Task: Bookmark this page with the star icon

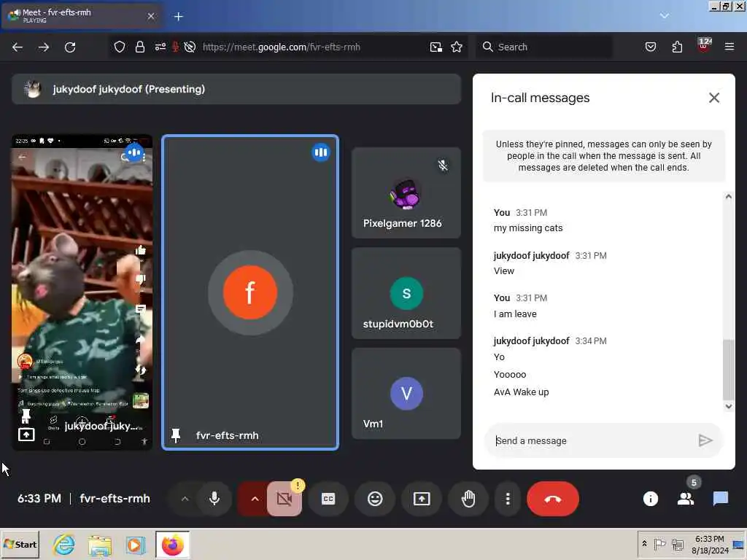Action: point(457,47)
